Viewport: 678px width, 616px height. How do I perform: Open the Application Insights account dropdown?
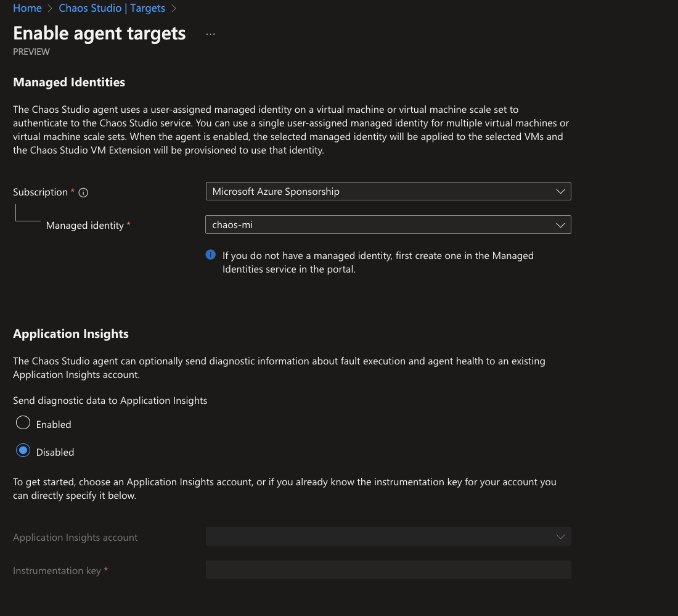[x=388, y=536]
